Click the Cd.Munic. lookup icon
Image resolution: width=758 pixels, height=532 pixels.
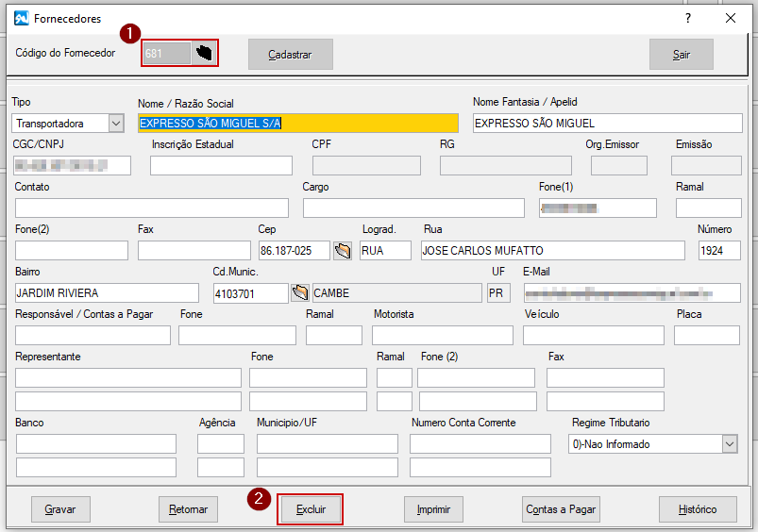pyautogui.click(x=300, y=292)
